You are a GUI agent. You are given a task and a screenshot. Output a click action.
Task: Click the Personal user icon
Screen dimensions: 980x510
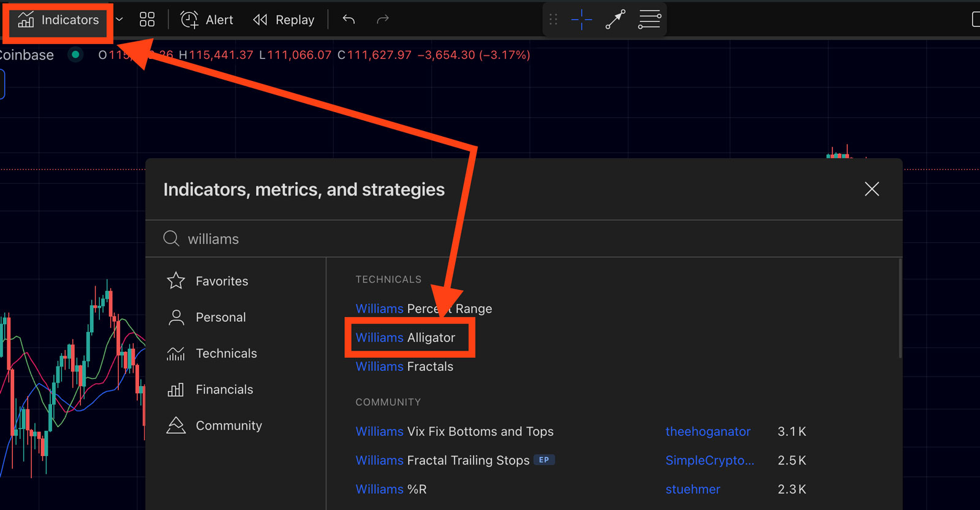(176, 317)
